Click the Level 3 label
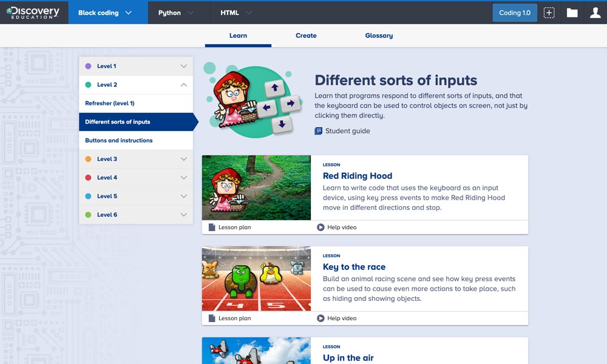Viewport: 607px width, 364px height. click(x=107, y=159)
